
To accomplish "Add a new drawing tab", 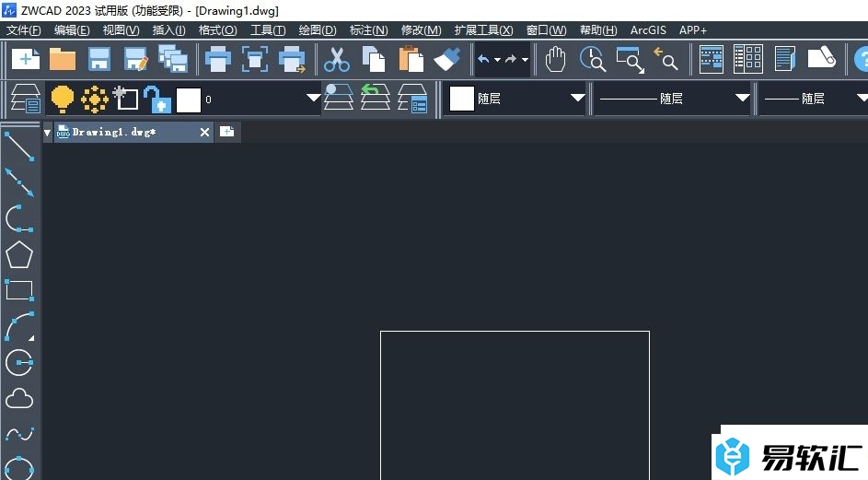I will [x=227, y=132].
